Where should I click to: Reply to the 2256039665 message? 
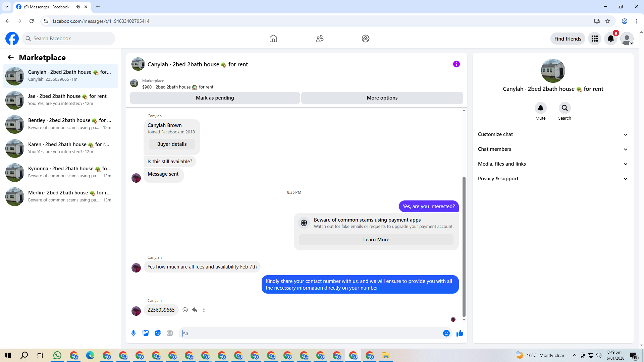[195, 310]
